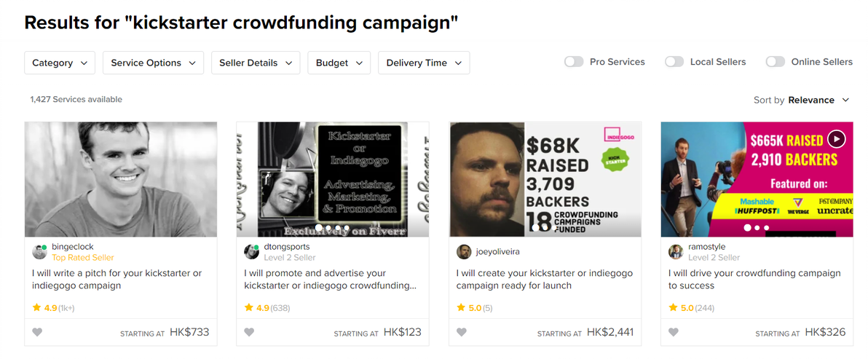The image size is (868, 359).
Task: Enable the Pro Services toggle
Action: (x=574, y=62)
